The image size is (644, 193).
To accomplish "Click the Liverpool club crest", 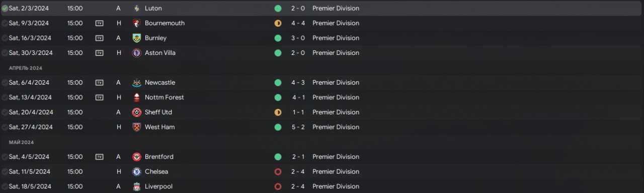I will tap(136, 186).
